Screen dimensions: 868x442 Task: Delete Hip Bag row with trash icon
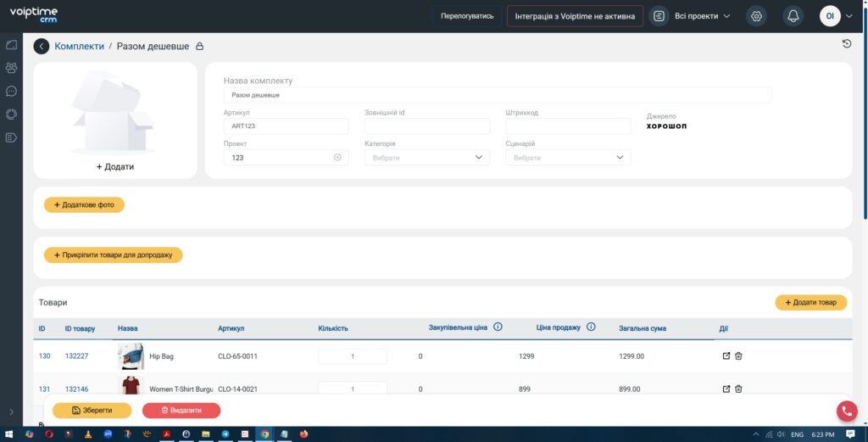tap(738, 356)
